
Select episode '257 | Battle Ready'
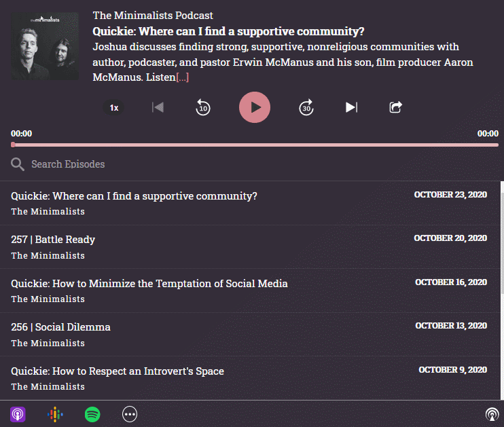(250, 246)
